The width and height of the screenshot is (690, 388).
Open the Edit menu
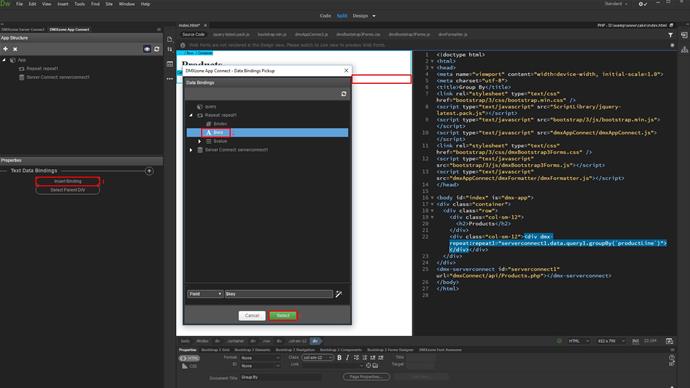33,4
